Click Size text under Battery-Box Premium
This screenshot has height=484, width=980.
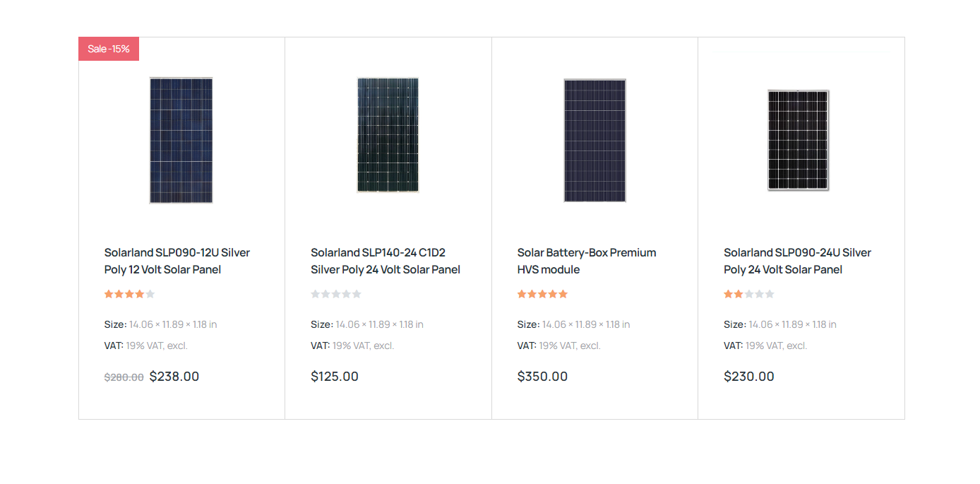pyautogui.click(x=574, y=324)
